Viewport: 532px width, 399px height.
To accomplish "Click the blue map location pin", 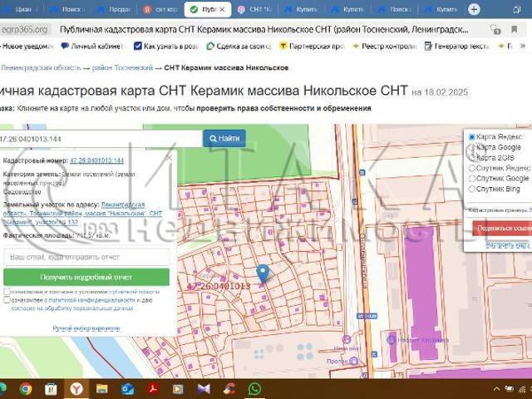I will (x=263, y=273).
